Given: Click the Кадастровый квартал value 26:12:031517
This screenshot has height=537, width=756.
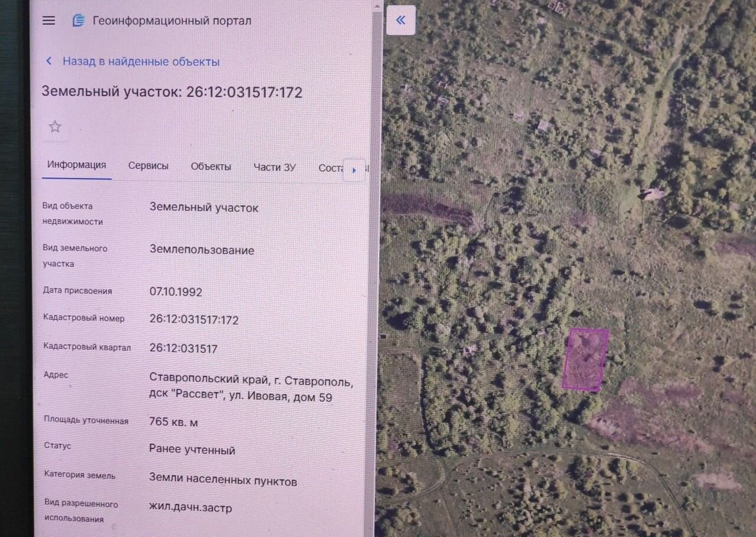Looking at the screenshot, I should pyautogui.click(x=184, y=349).
